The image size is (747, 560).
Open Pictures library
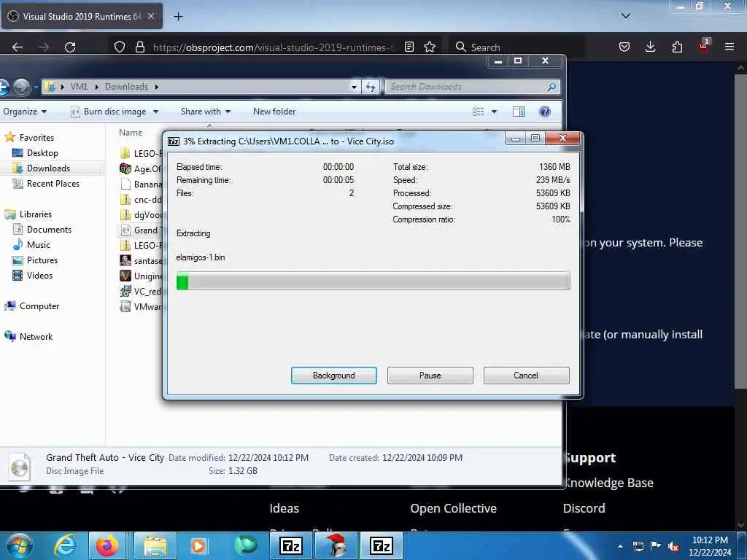click(42, 260)
